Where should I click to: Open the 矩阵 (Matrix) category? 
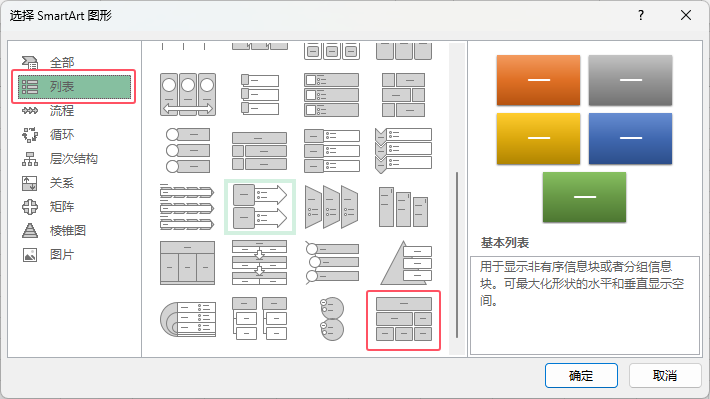pos(62,207)
